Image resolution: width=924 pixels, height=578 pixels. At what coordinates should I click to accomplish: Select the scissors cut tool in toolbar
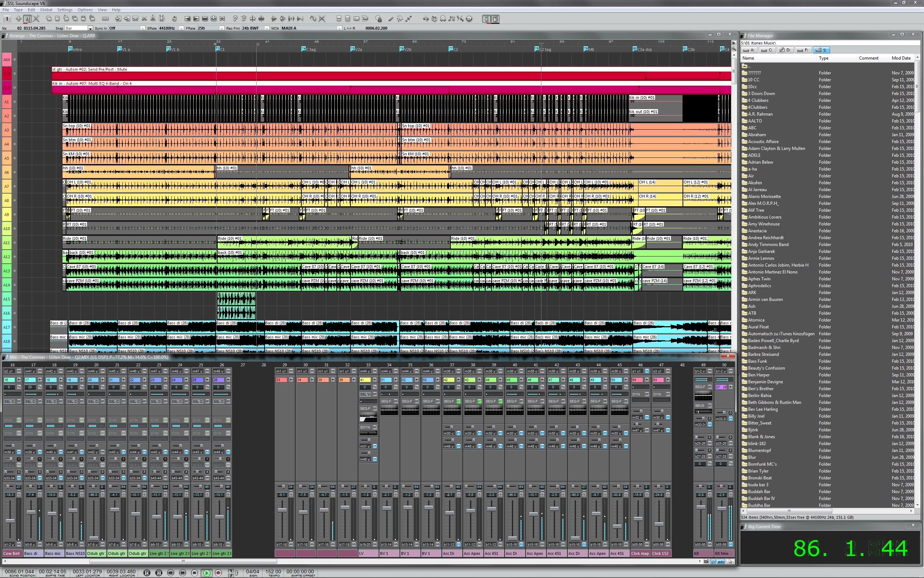[144, 19]
